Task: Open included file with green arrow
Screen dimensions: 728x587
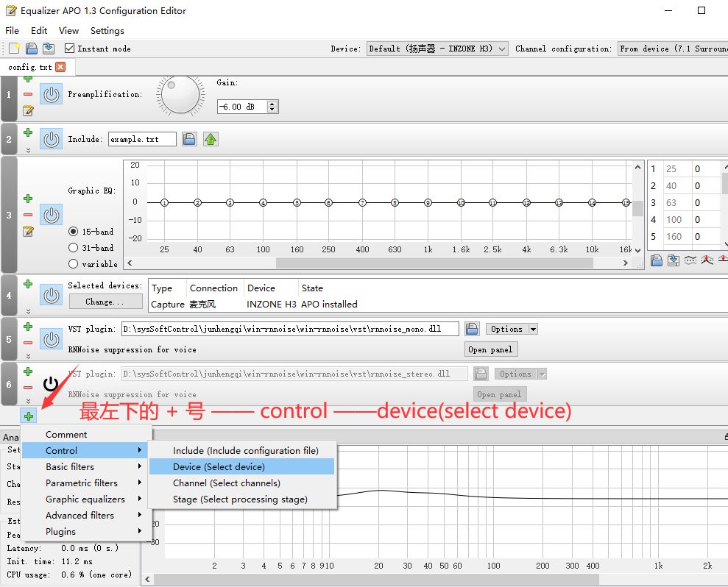Action: pyautogui.click(x=211, y=139)
